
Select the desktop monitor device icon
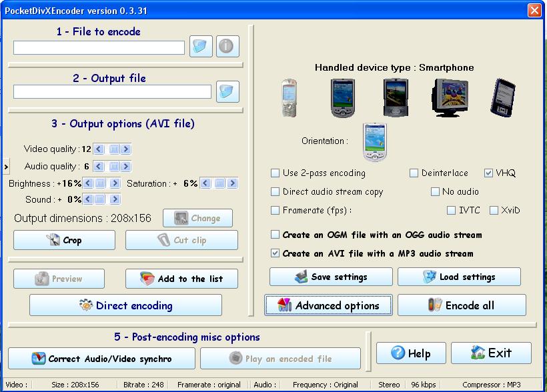(450, 98)
